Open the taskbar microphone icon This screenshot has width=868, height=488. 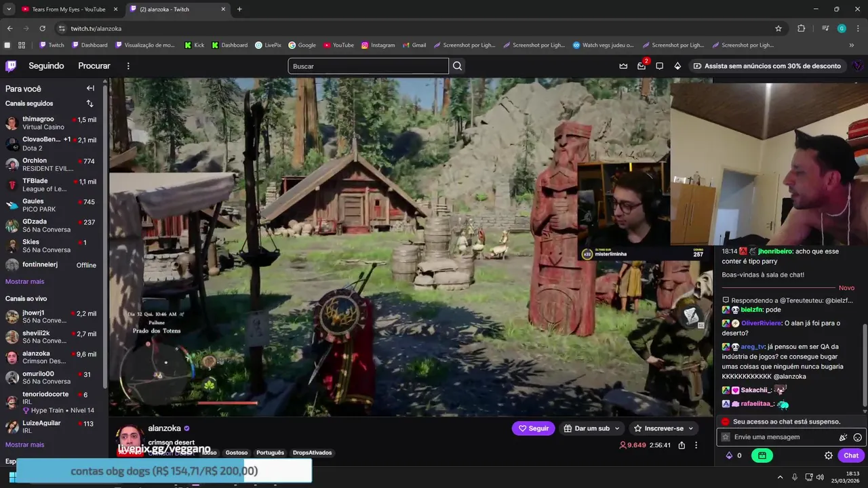pos(794,476)
